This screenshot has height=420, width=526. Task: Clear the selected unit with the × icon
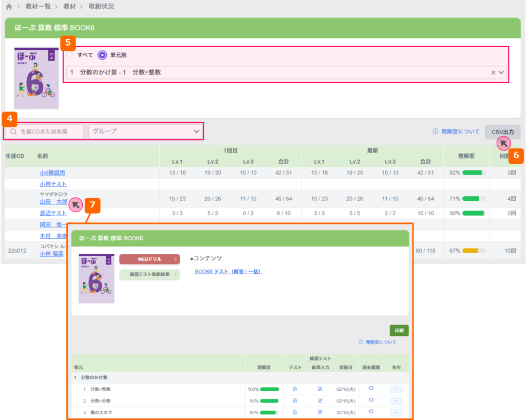[x=493, y=73]
